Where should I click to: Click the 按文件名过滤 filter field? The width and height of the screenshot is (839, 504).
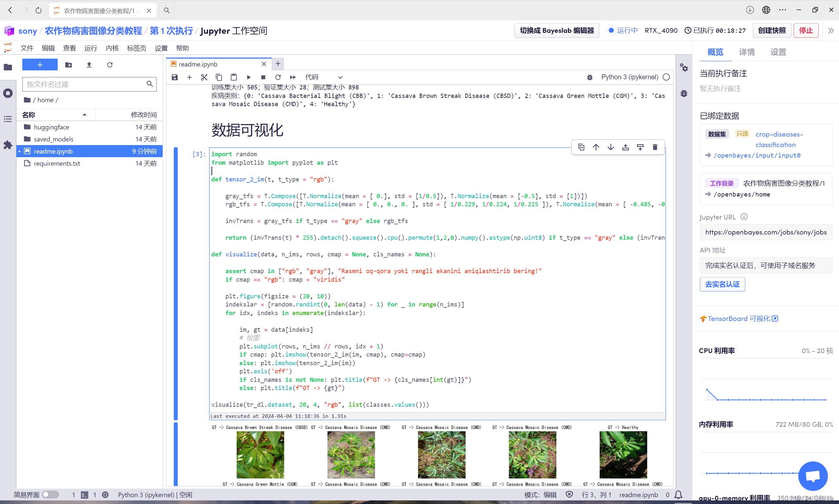pyautogui.click(x=85, y=84)
